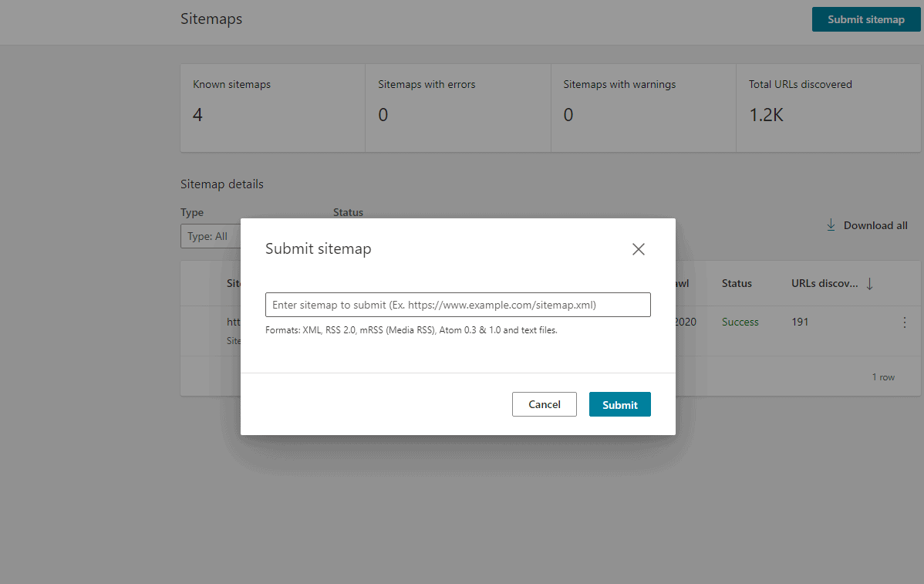
Task: Click the teal Submit sitemap button
Action: pyautogui.click(x=619, y=403)
